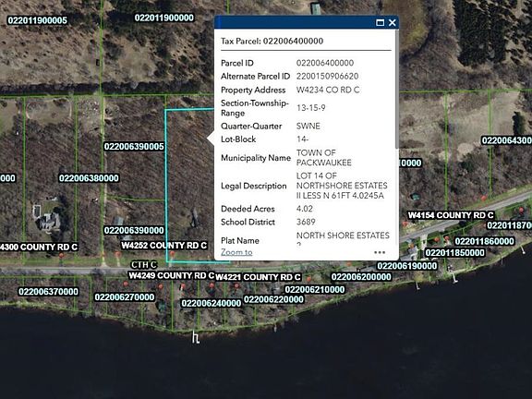Click the W4249 COUNTY RD C label

172,275
